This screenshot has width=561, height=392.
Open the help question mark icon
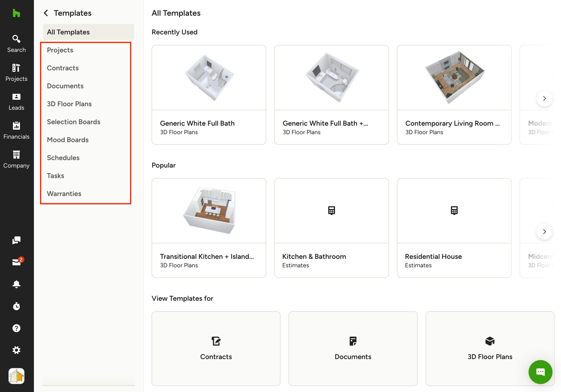tap(16, 328)
